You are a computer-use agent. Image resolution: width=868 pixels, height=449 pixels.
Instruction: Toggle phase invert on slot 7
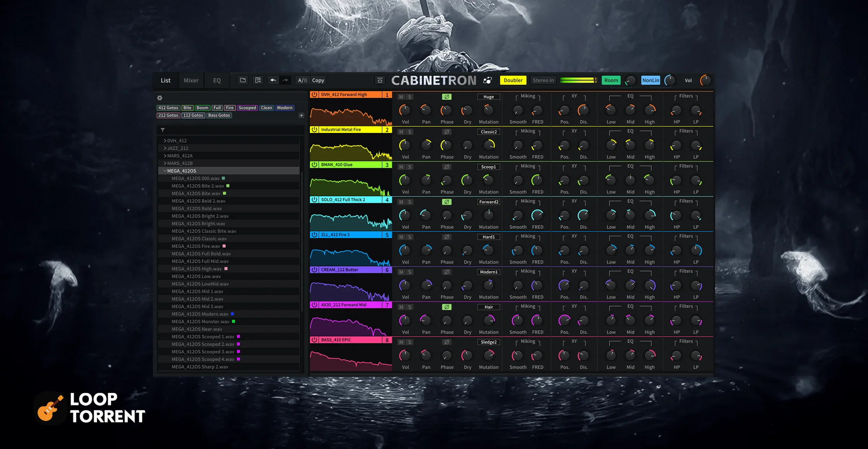(447, 307)
